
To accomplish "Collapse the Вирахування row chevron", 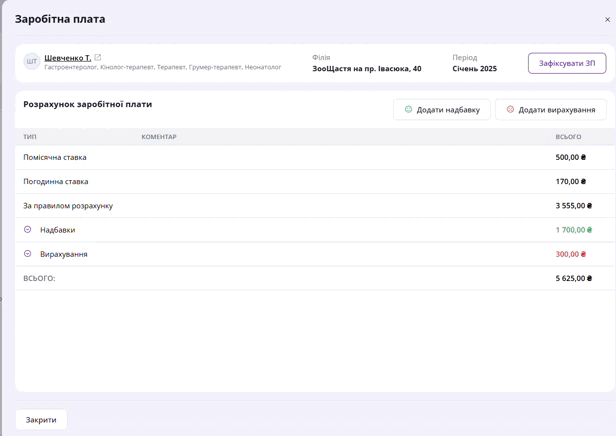I will [28, 254].
